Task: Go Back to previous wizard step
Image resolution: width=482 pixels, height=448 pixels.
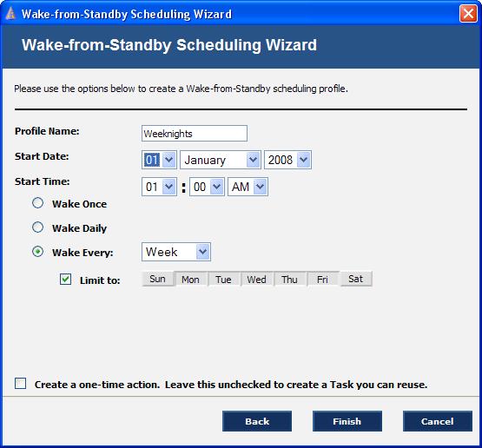Action: click(x=257, y=421)
